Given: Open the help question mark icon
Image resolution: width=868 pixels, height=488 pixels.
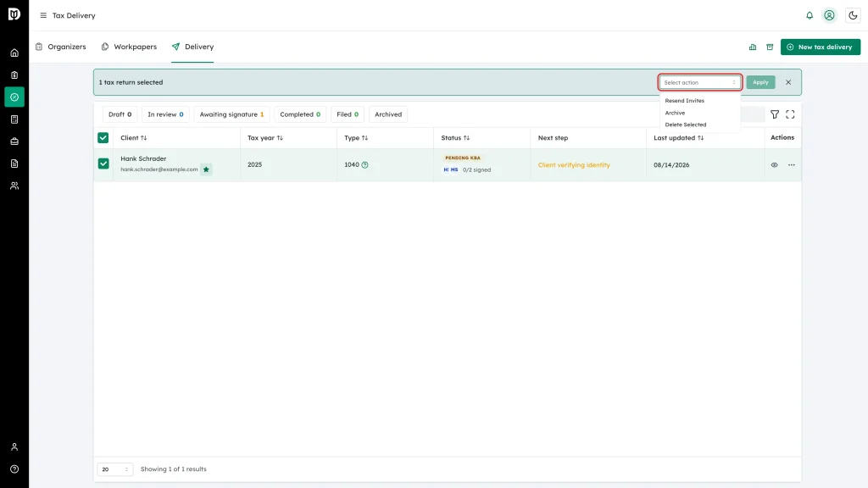Looking at the screenshot, I should 14,469.
